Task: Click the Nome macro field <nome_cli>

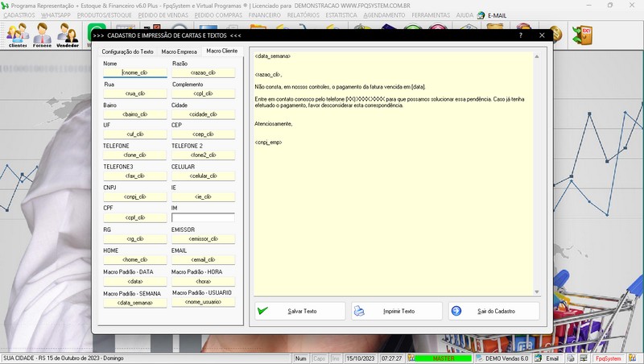Action: pos(135,72)
